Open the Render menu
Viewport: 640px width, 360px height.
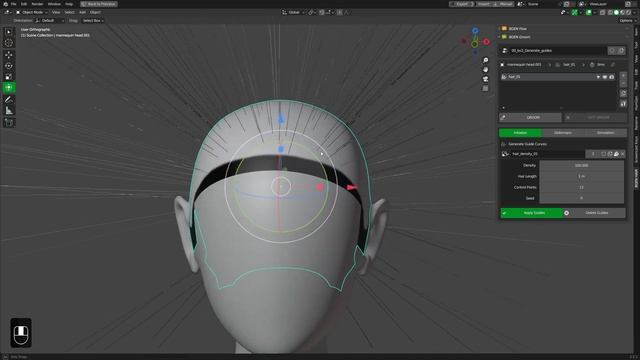tap(37, 4)
